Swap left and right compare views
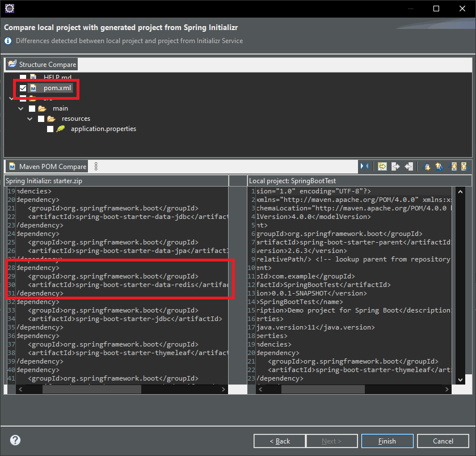This screenshot has height=456, width=476. (365, 166)
